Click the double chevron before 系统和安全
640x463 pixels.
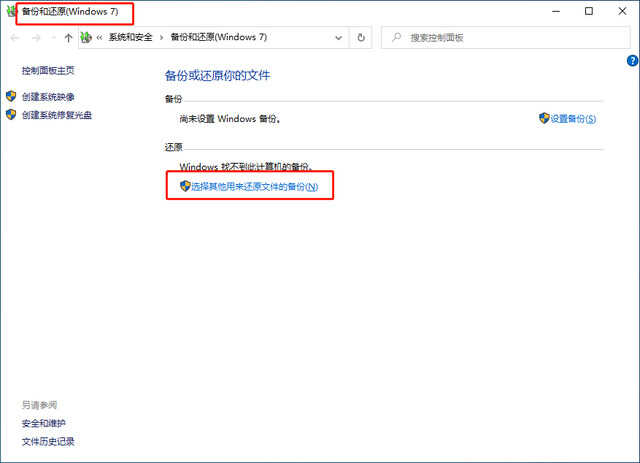pyautogui.click(x=99, y=38)
